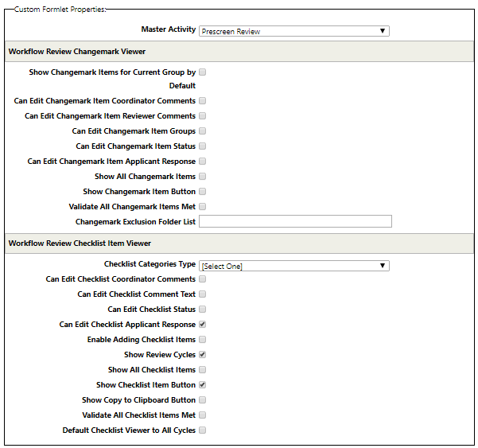This screenshot has width=478, height=448.
Task: Enable Show Copy to Clipboard Button
Action: (x=203, y=399)
